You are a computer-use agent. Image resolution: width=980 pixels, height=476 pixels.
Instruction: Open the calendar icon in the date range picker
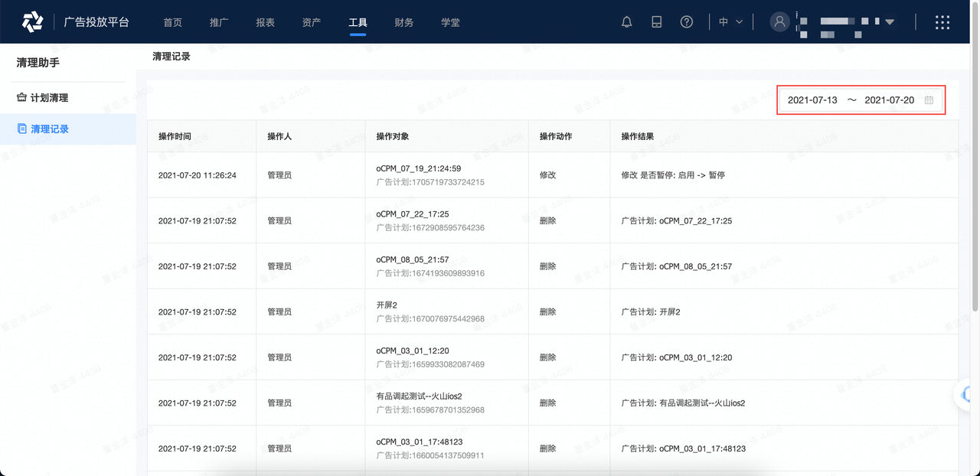[929, 99]
